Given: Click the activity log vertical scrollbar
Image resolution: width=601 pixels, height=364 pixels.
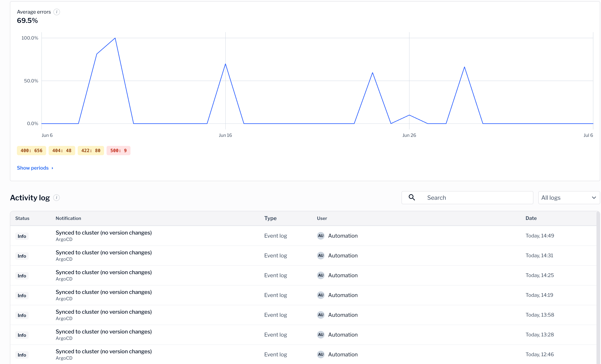Looking at the screenshot, I should pyautogui.click(x=598, y=288).
